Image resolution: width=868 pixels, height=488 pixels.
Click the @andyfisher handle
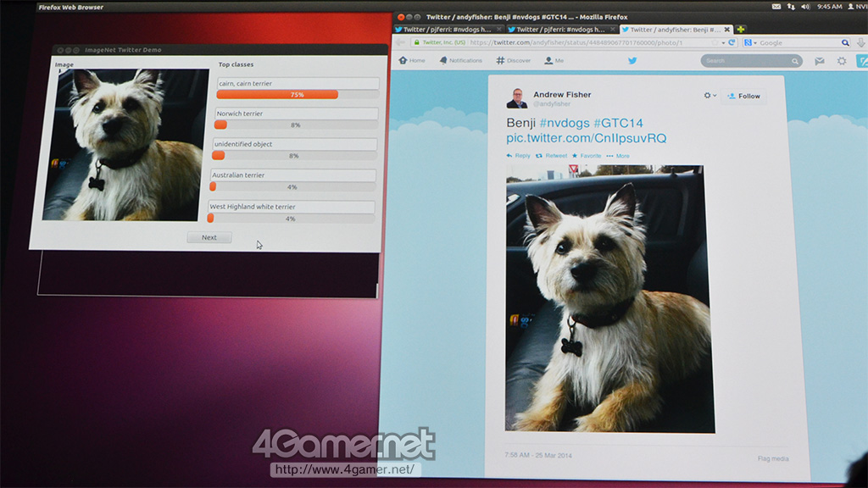coord(552,104)
